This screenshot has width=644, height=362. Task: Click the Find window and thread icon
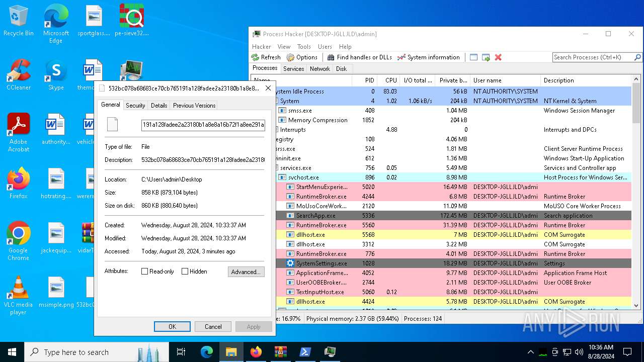tap(486, 57)
